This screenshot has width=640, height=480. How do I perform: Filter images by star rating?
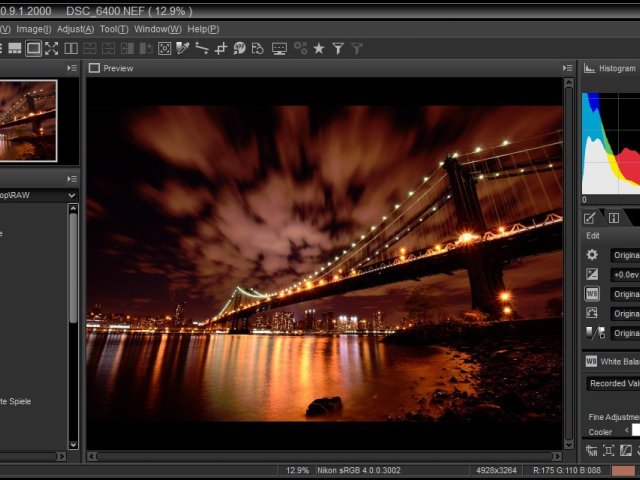click(319, 49)
